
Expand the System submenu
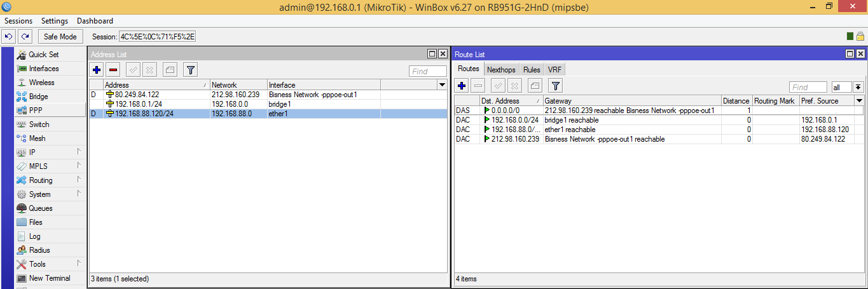click(50, 194)
